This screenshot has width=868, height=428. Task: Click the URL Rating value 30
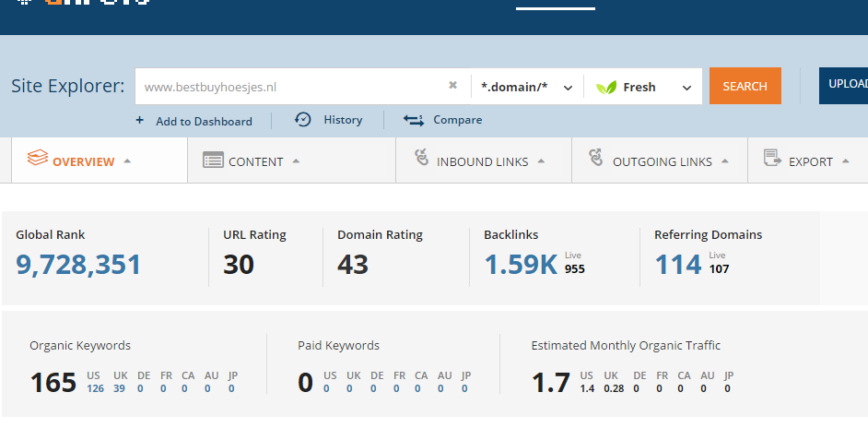pyautogui.click(x=239, y=265)
